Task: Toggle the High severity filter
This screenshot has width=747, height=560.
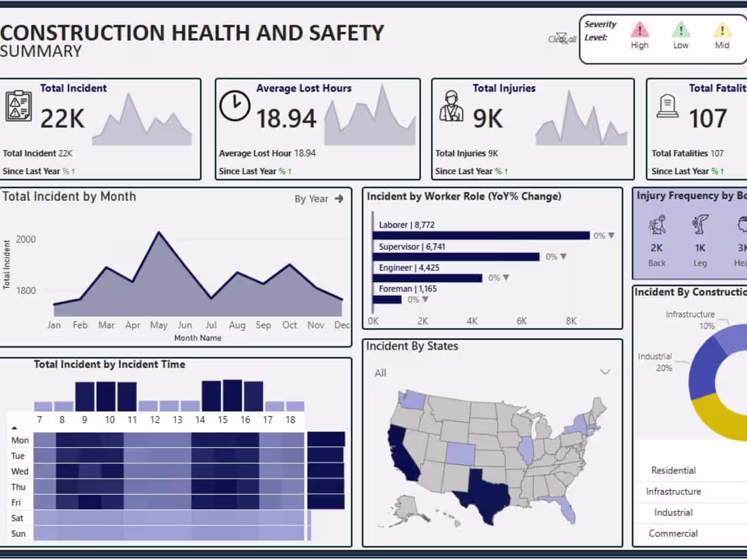Action: click(x=639, y=31)
